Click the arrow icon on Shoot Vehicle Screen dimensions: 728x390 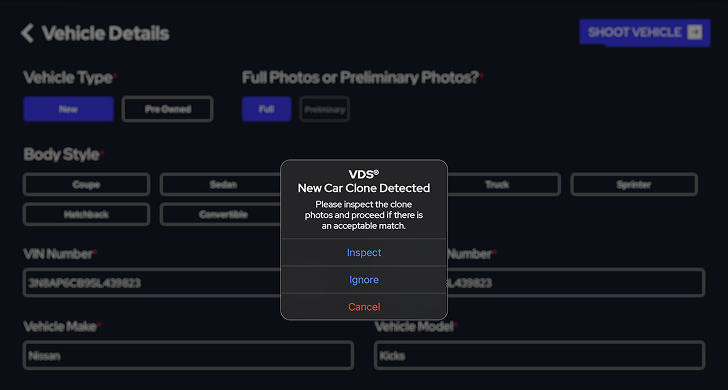(695, 32)
